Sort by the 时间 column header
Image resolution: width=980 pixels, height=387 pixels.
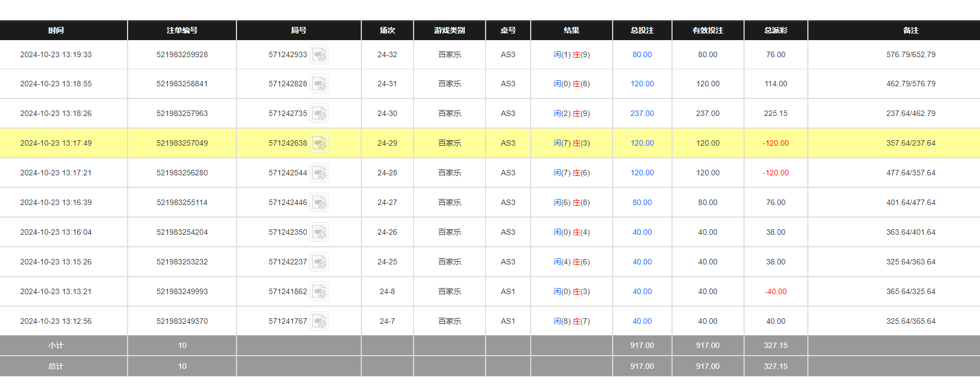point(56,31)
